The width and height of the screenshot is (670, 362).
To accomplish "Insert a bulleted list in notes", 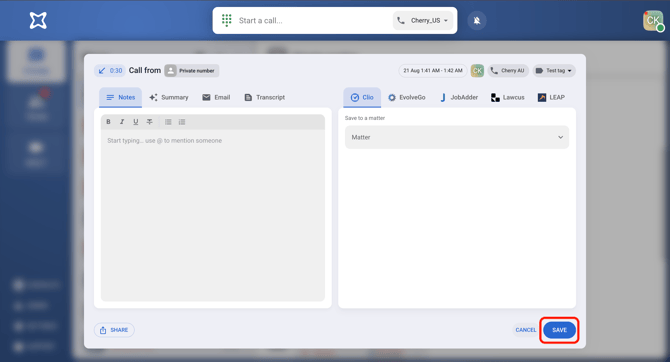I will click(x=168, y=122).
